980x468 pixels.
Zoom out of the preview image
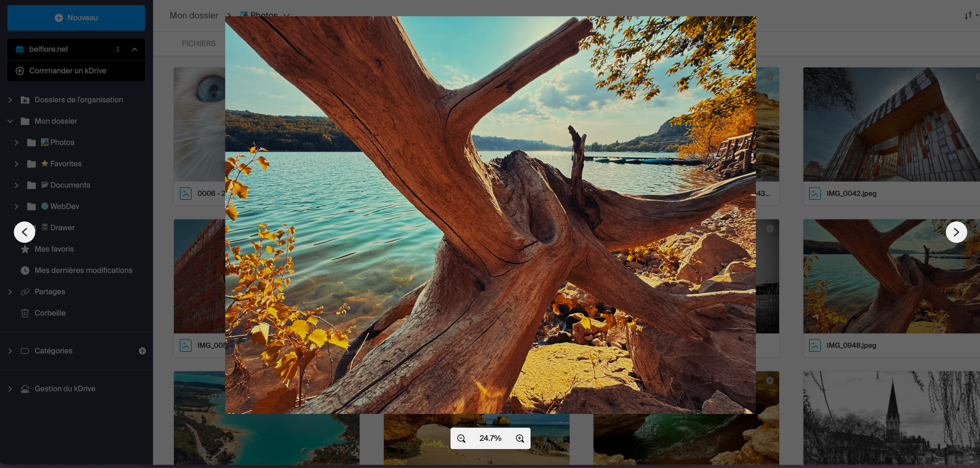click(461, 438)
